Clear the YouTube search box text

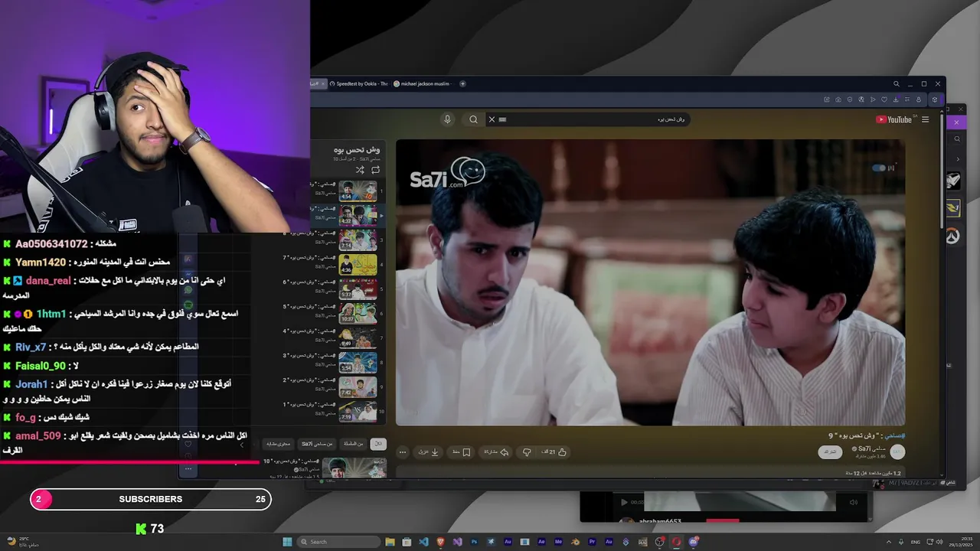tap(492, 119)
